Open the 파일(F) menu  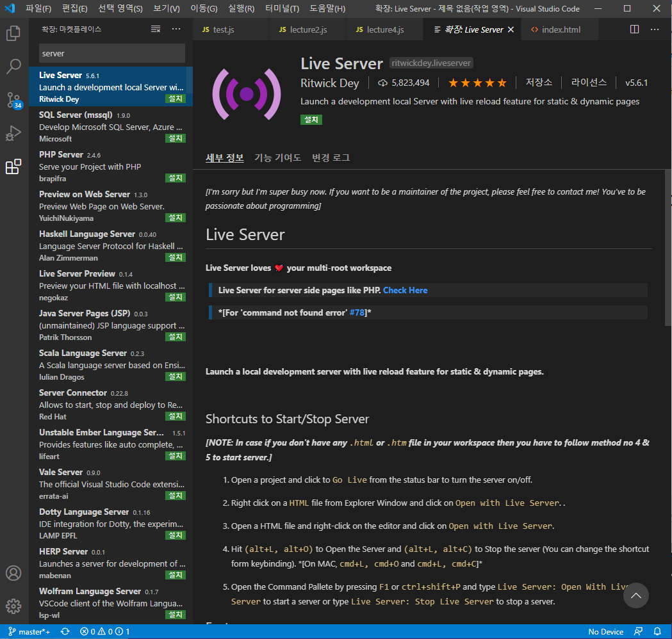click(x=38, y=8)
